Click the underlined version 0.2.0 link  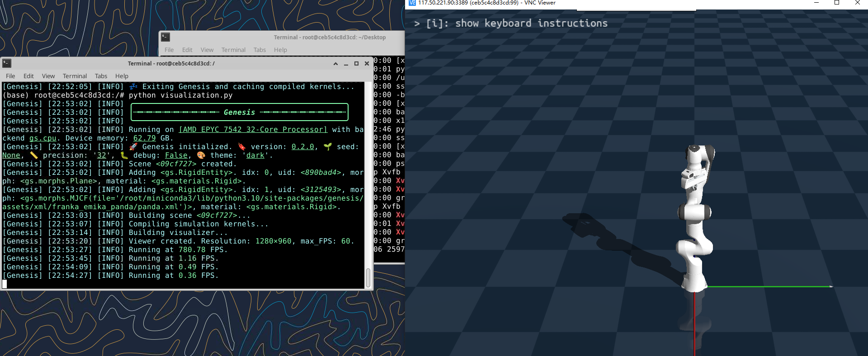(303, 147)
